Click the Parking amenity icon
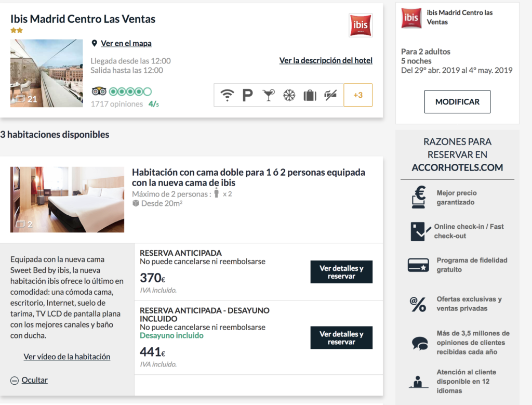532x405 pixels. 248,95
